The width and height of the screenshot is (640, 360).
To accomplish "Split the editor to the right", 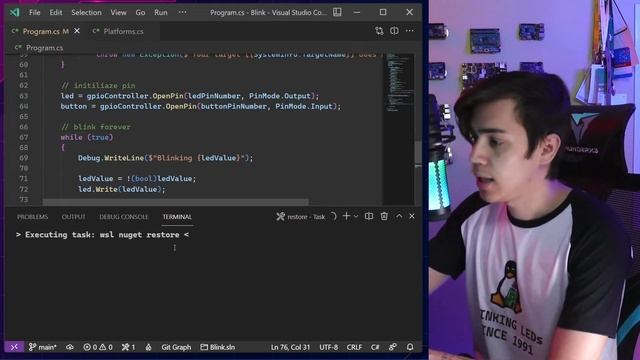I will [x=394, y=31].
